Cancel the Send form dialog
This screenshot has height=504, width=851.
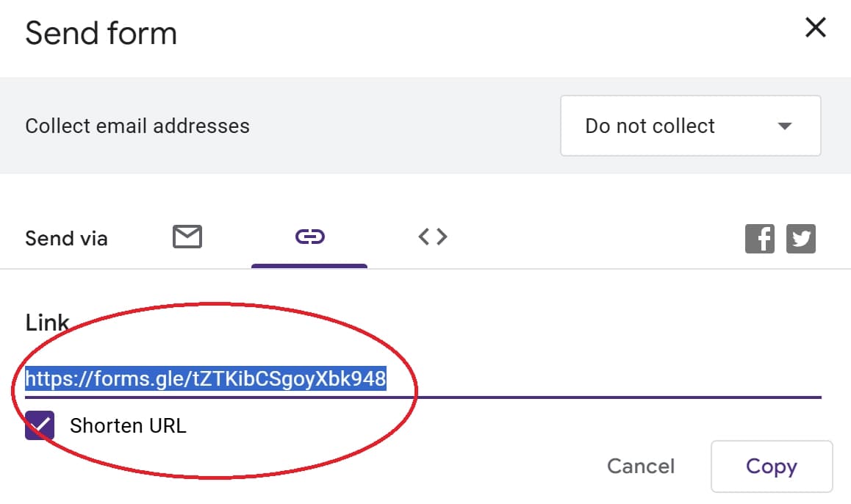point(641,466)
